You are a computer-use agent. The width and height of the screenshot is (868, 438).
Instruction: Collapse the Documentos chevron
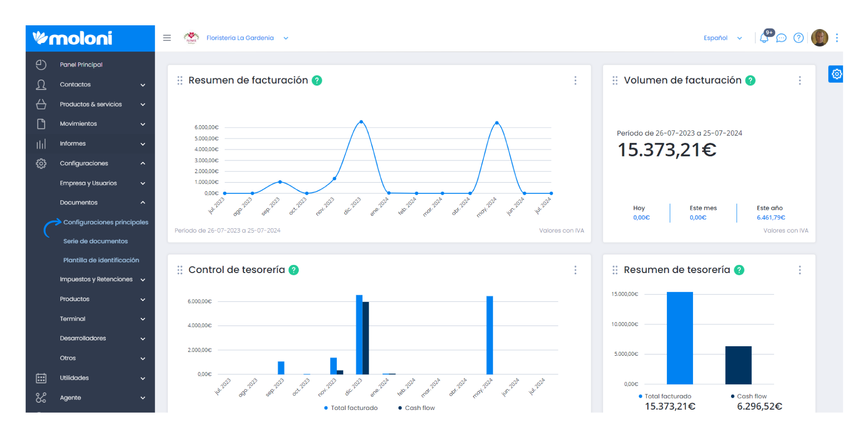[143, 203]
